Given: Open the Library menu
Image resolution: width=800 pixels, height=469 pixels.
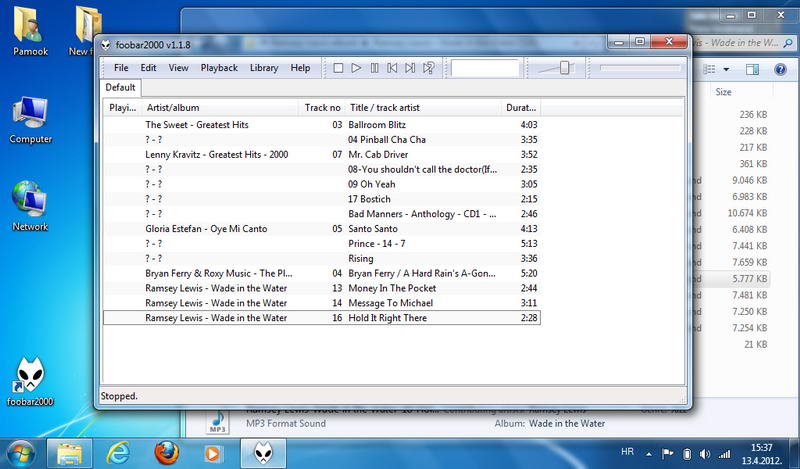Looking at the screenshot, I should click(x=264, y=68).
